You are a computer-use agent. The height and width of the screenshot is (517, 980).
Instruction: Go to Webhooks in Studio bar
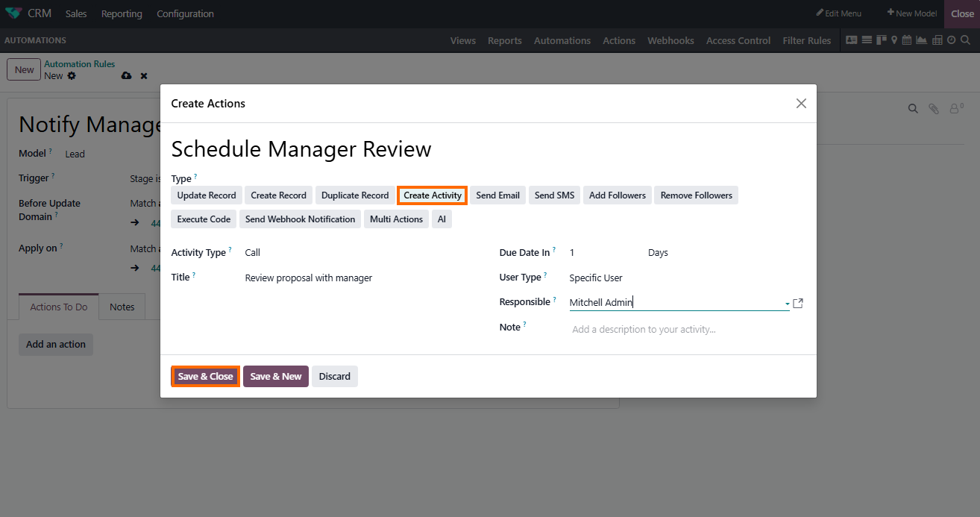click(x=670, y=40)
